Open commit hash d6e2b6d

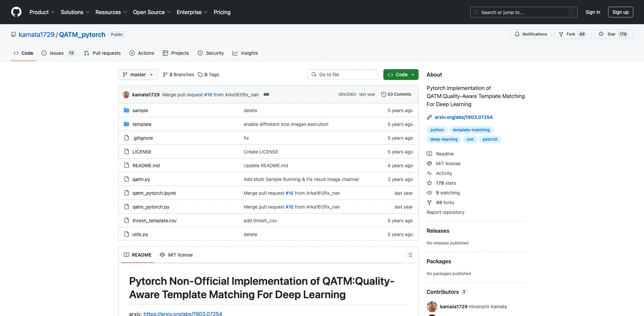pyautogui.click(x=347, y=94)
